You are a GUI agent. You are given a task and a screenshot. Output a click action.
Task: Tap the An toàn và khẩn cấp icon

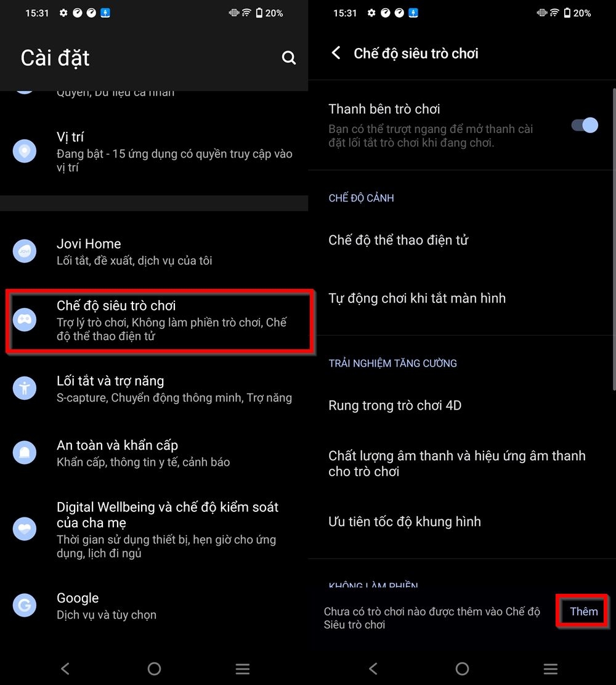(x=25, y=453)
